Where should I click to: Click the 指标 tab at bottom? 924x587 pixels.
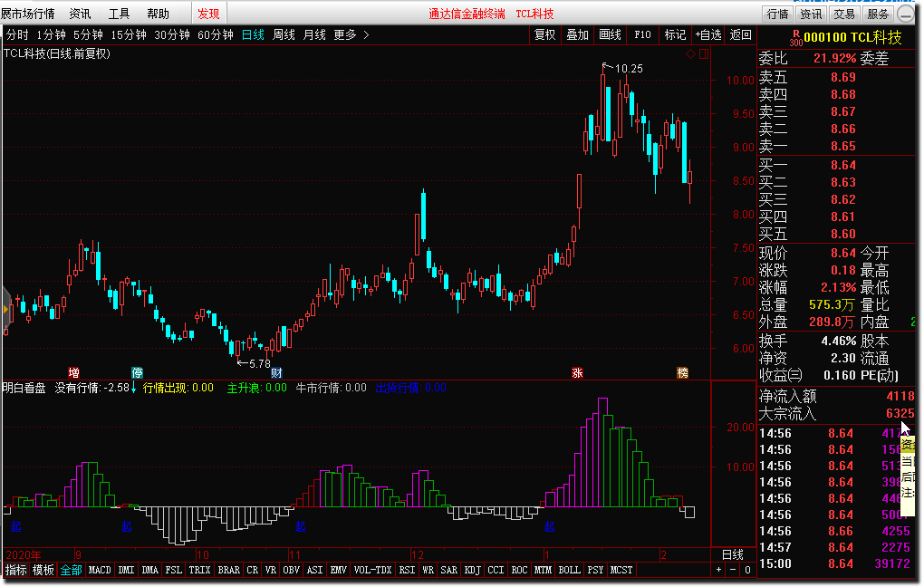pyautogui.click(x=16, y=570)
